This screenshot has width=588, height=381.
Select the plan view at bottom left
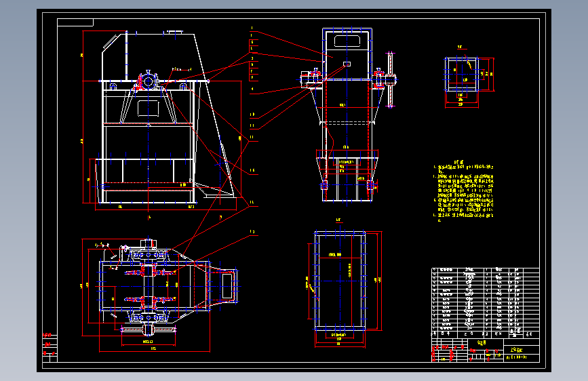click(x=161, y=294)
